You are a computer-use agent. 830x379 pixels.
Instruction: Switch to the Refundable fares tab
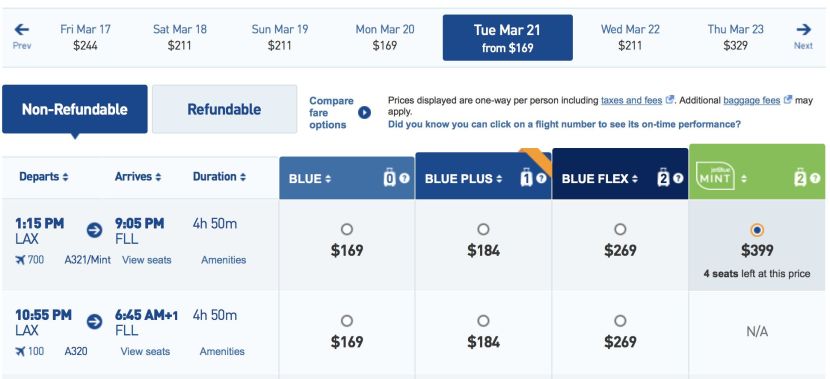(224, 109)
